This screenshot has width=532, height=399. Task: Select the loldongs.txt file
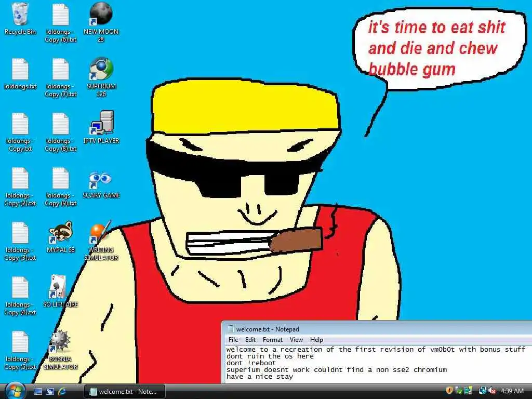point(20,74)
